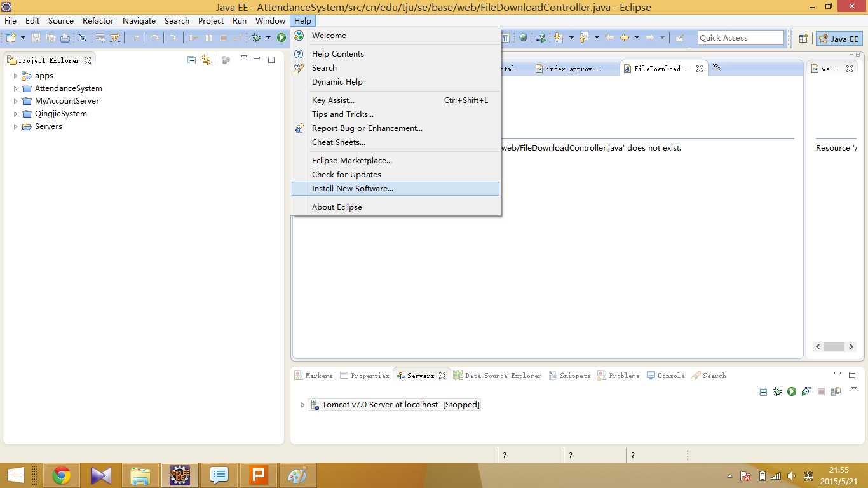The height and width of the screenshot is (488, 868).
Task: Click the New wizard icon in toolbar
Action: click(11, 38)
